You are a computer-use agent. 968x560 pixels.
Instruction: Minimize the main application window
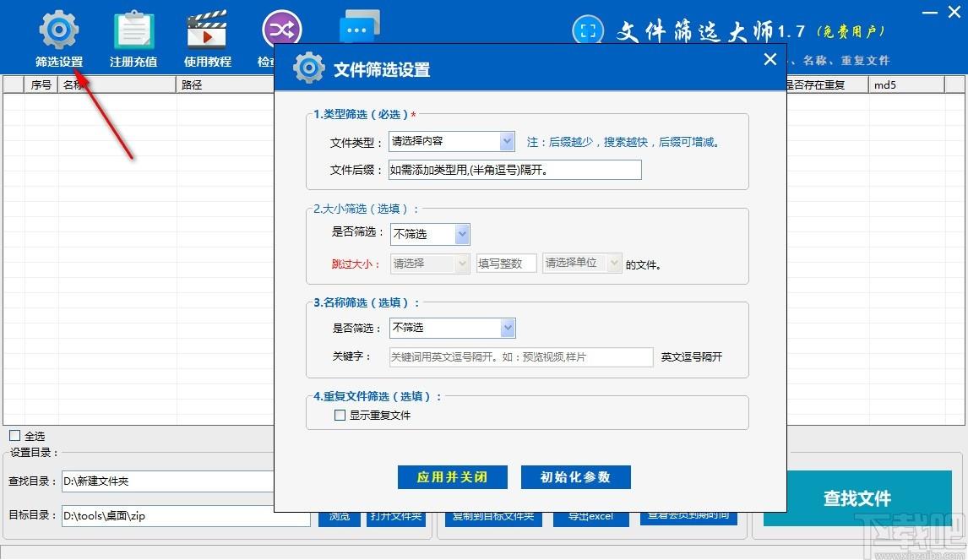930,13
